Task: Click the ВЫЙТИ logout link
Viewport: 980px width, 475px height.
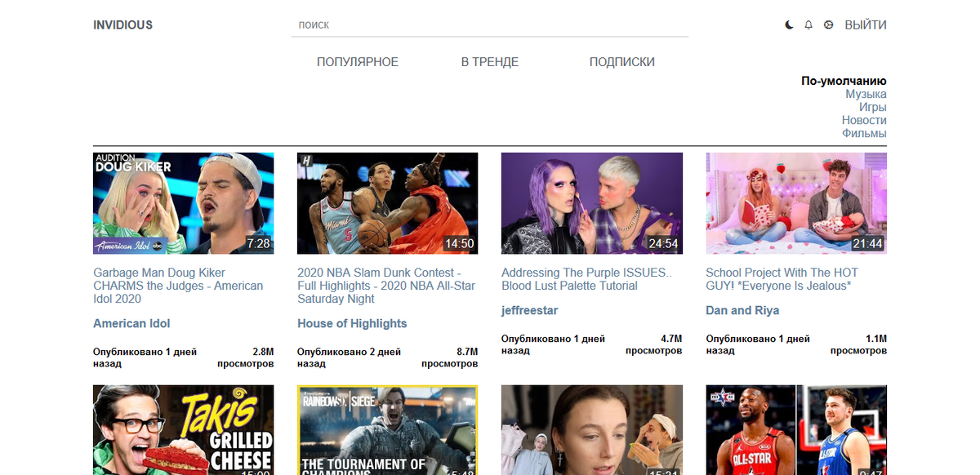Action: pyautogui.click(x=866, y=25)
